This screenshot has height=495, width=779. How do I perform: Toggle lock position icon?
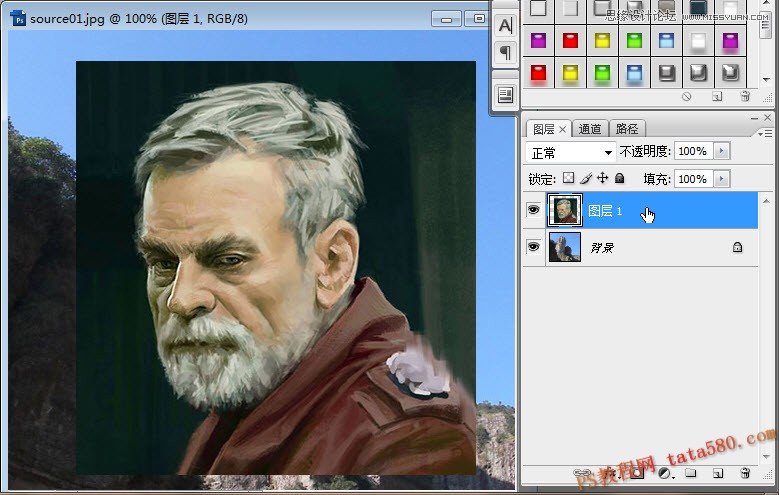click(603, 178)
